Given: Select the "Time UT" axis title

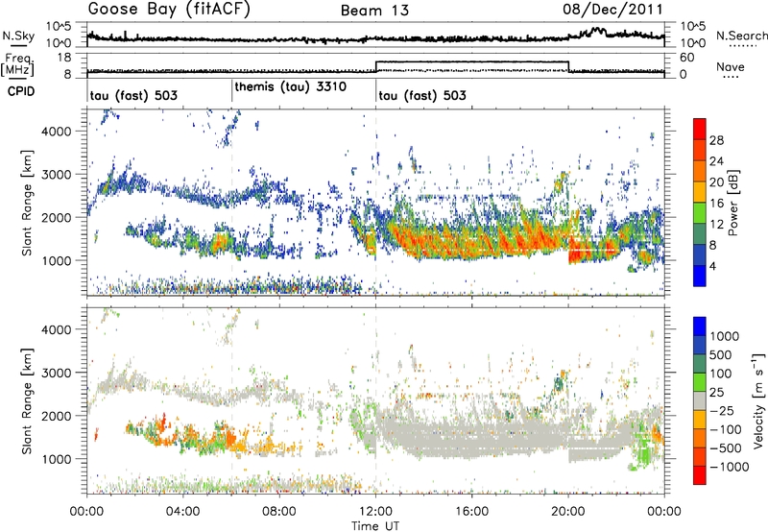Looking at the screenshot, I should tap(375, 526).
